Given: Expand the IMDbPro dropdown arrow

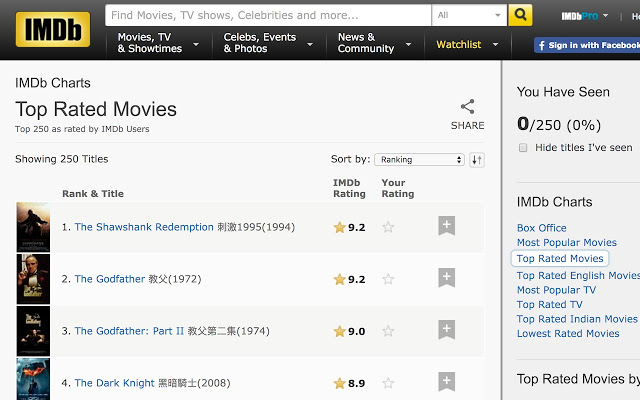Looking at the screenshot, I should tap(605, 16).
